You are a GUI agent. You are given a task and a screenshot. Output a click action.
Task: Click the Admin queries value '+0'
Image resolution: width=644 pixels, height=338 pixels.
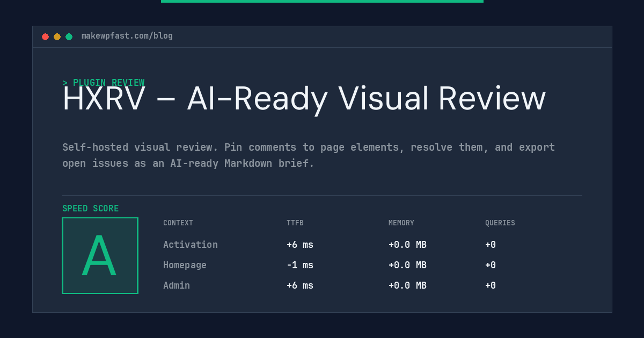tap(491, 285)
